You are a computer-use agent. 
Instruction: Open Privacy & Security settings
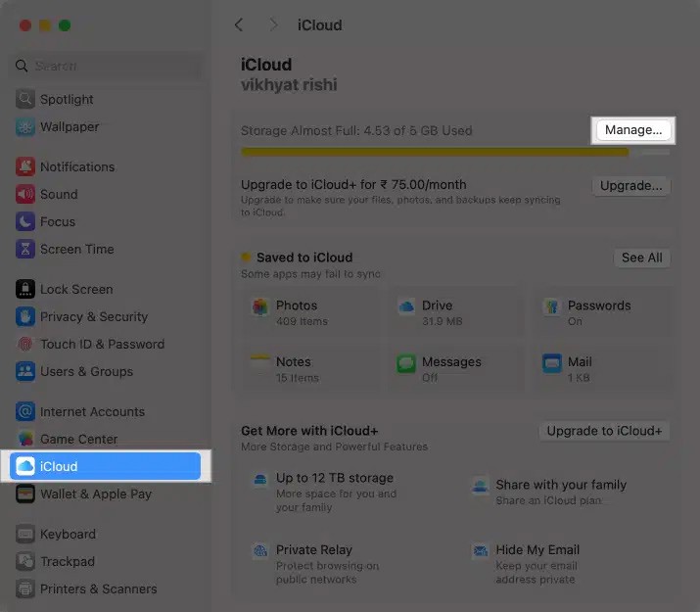tap(93, 316)
